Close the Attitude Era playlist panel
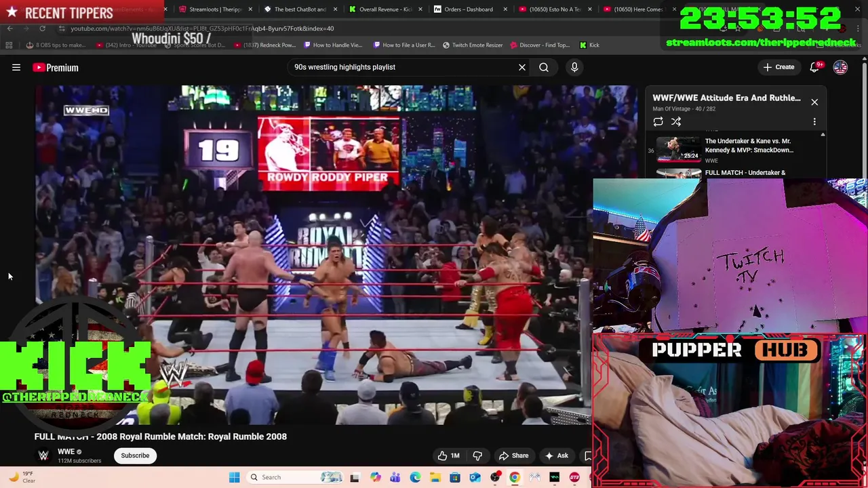868x488 pixels. click(x=814, y=102)
